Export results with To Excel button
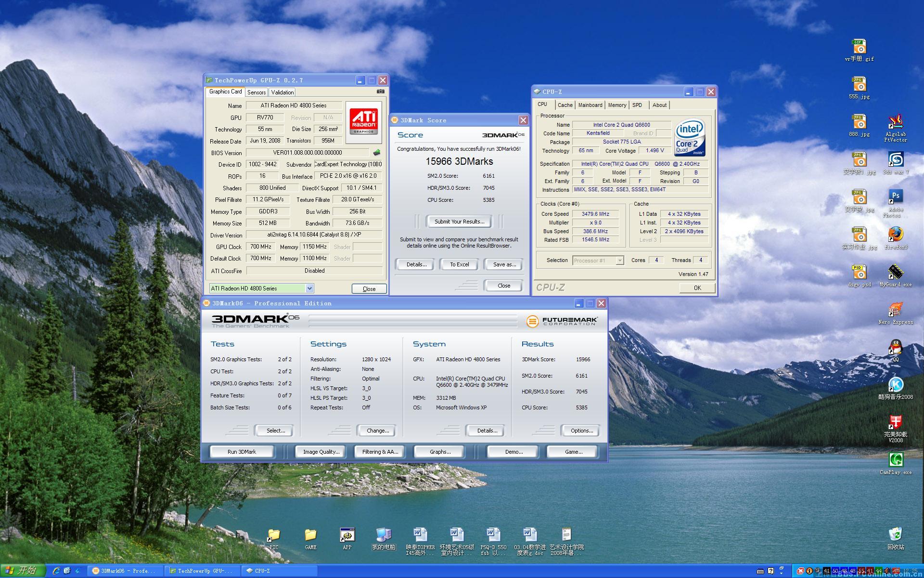The height and width of the screenshot is (578, 924). click(459, 264)
